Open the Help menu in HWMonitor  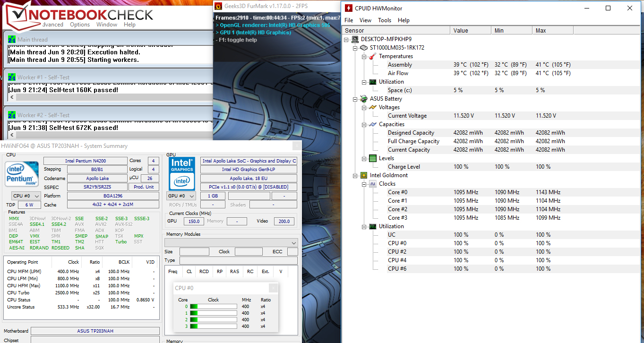point(404,20)
